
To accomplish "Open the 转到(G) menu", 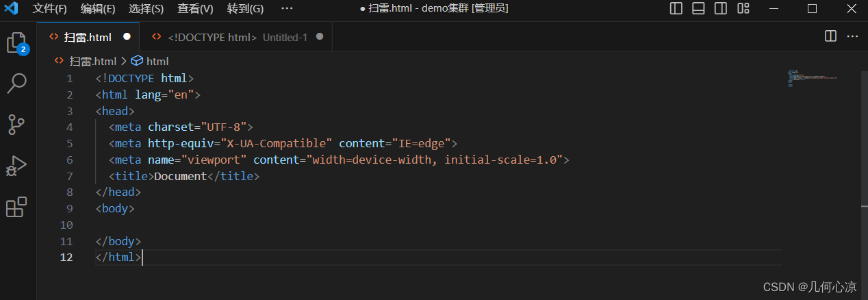I will click(x=245, y=9).
